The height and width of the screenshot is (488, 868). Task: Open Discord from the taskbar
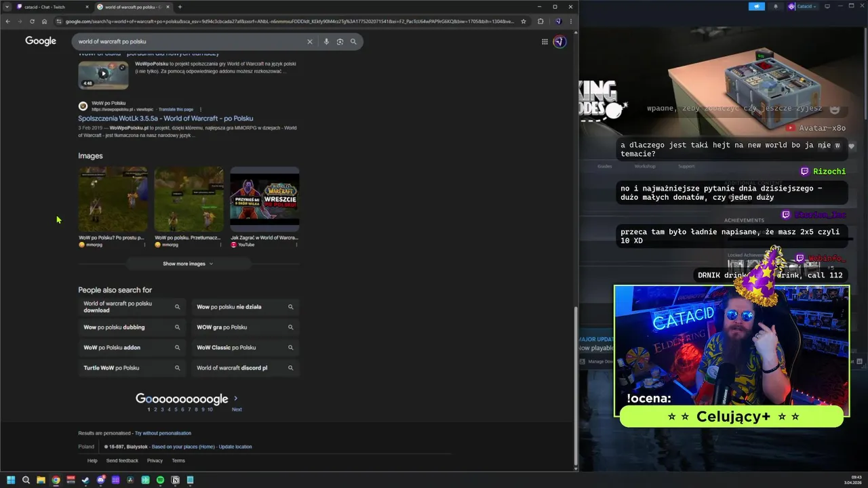point(101,480)
